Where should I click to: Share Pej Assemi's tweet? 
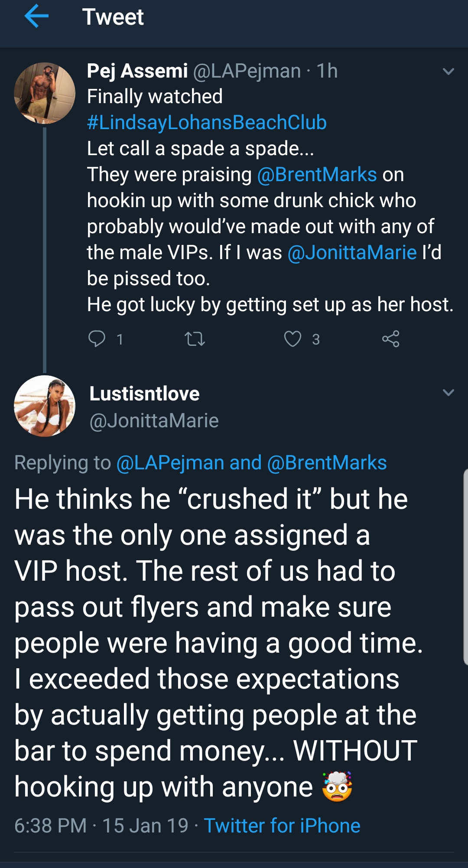pos(390,339)
